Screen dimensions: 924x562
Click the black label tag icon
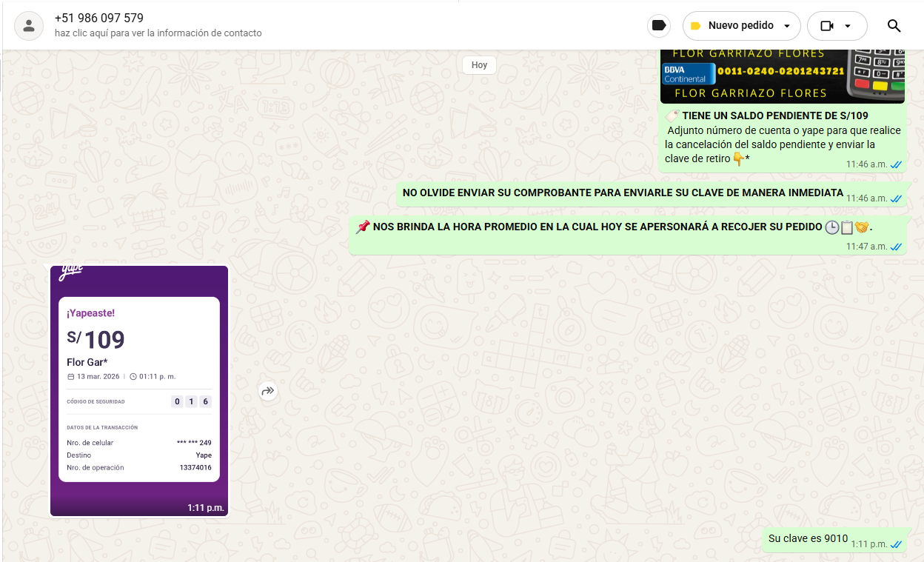658,26
